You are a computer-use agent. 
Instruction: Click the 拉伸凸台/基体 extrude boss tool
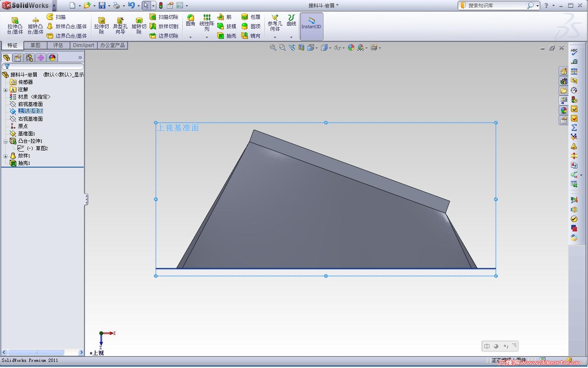pyautogui.click(x=15, y=26)
